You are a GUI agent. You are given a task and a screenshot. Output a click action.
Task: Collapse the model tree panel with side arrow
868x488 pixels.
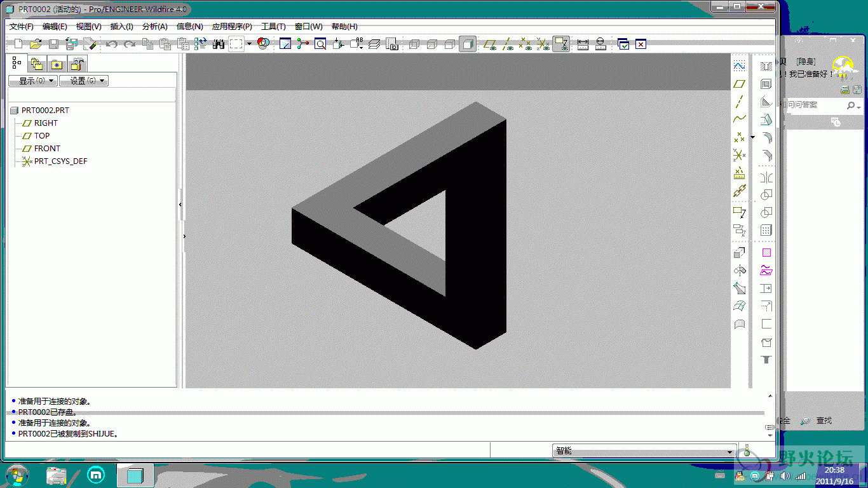(x=180, y=205)
